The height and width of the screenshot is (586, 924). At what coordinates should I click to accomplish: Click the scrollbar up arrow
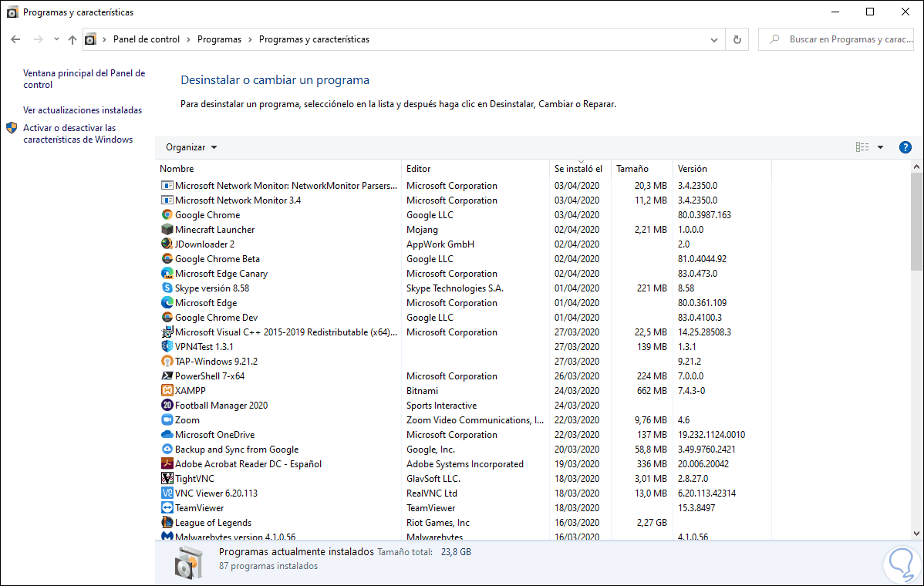[x=916, y=167]
